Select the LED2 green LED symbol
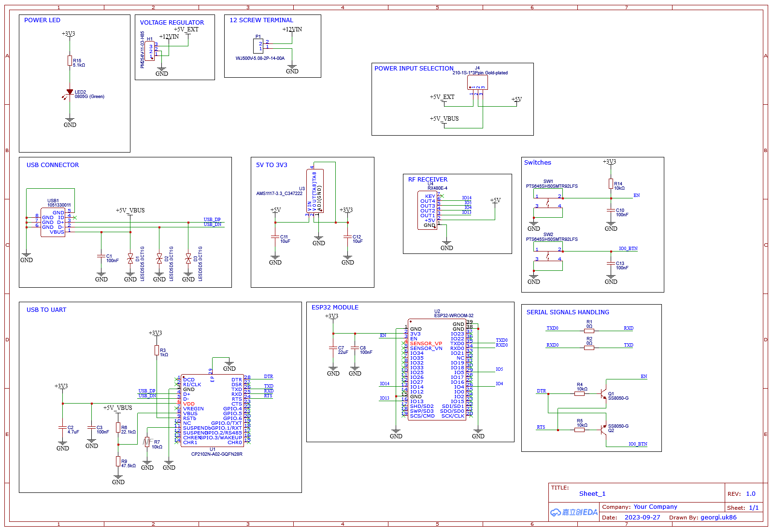The height and width of the screenshot is (532, 773). [70, 92]
